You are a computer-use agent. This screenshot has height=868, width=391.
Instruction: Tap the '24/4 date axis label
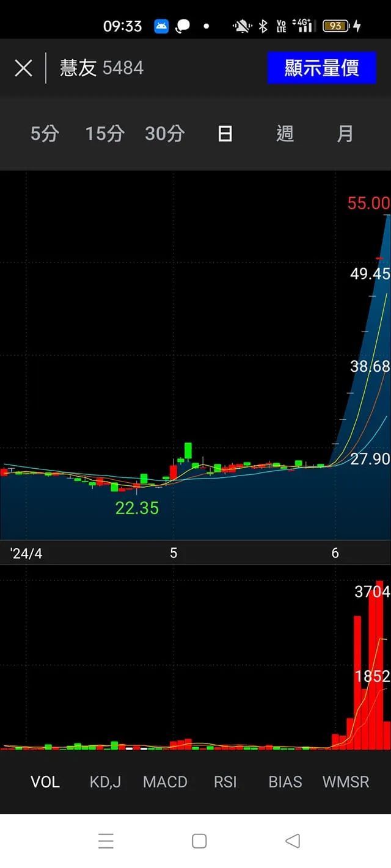point(26,554)
